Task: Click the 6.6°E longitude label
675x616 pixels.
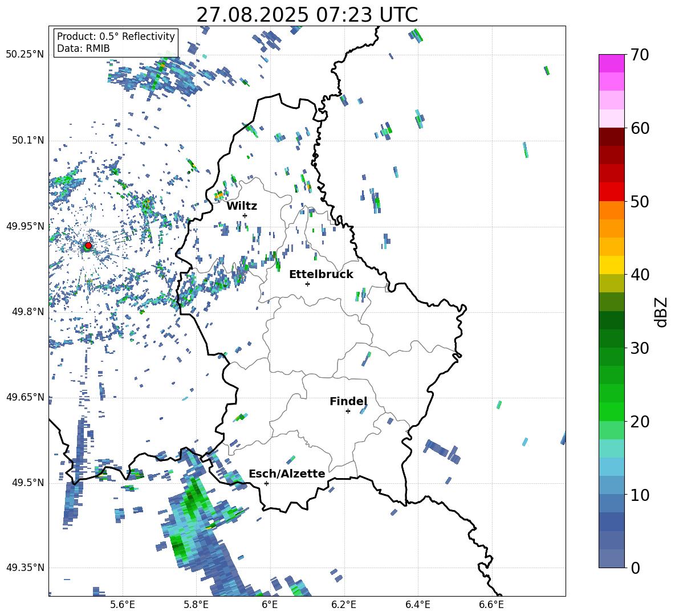Action: [x=491, y=605]
